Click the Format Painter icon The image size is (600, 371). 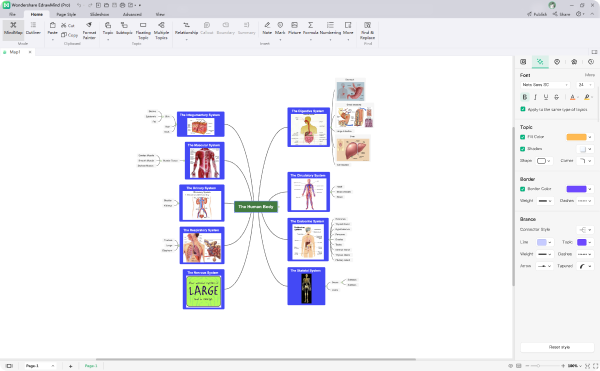(x=89, y=31)
